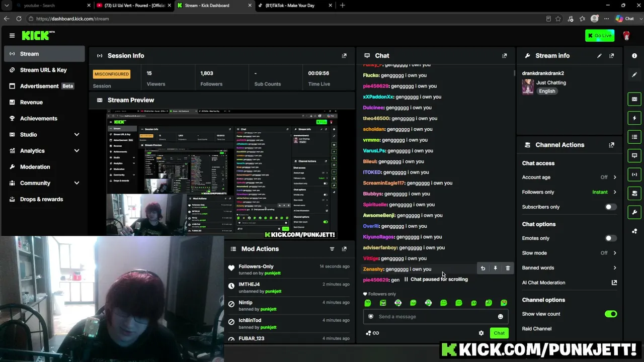
Task: Open Advertisement Beta page
Action: (44, 86)
